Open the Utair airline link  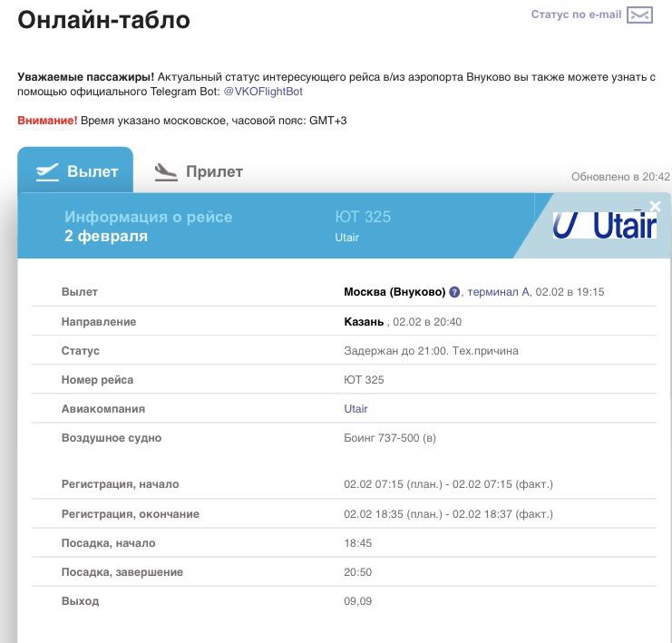click(x=355, y=408)
